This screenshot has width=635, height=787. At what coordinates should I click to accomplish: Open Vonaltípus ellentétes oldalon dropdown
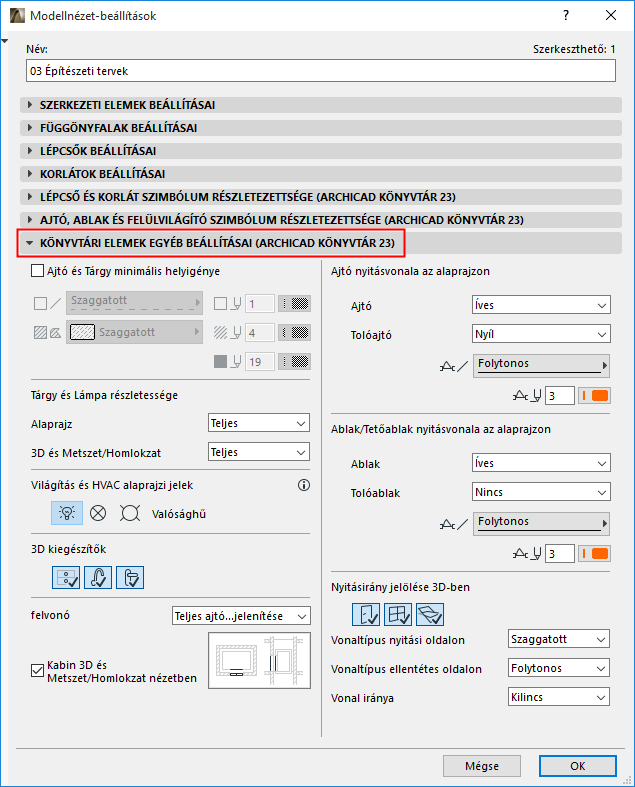(559, 669)
